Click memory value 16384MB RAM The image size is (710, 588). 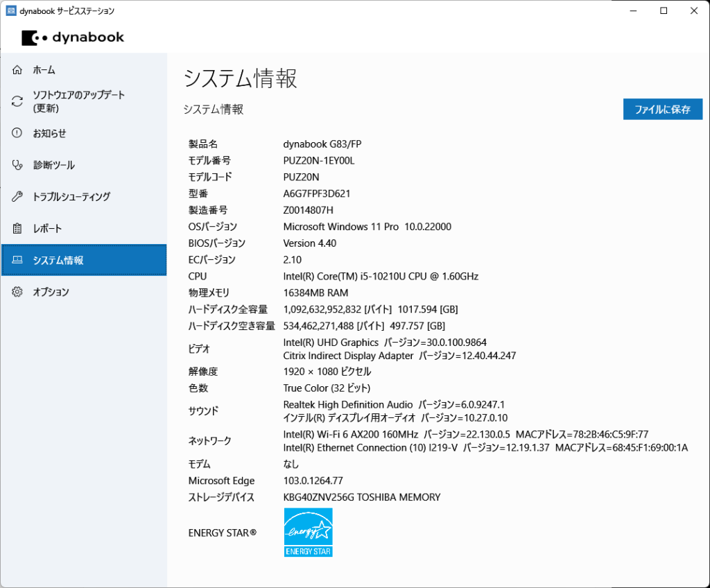(315, 293)
